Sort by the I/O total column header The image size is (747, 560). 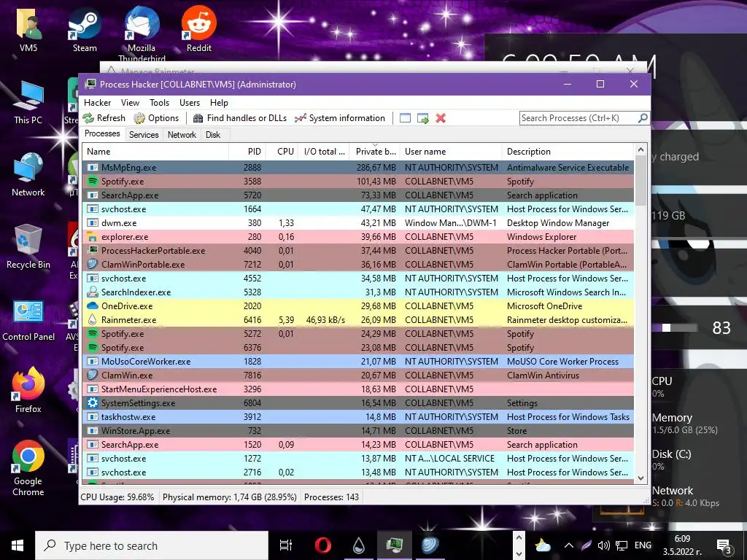click(x=324, y=152)
